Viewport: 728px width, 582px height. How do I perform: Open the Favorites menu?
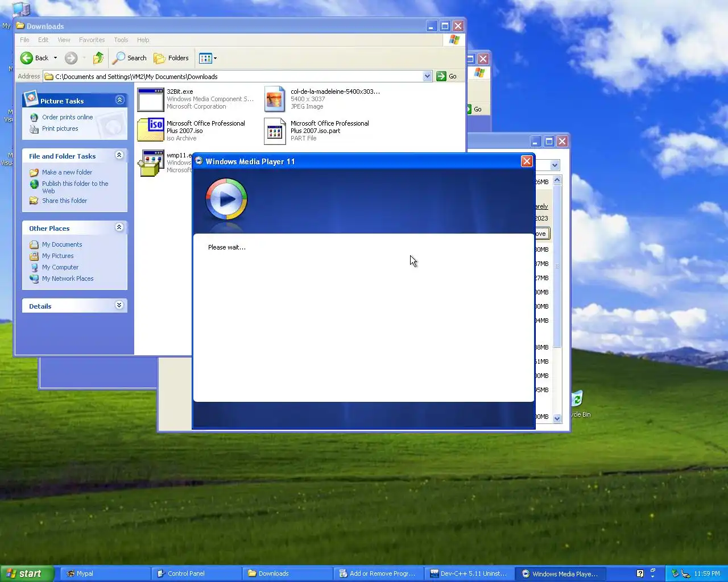tap(92, 40)
